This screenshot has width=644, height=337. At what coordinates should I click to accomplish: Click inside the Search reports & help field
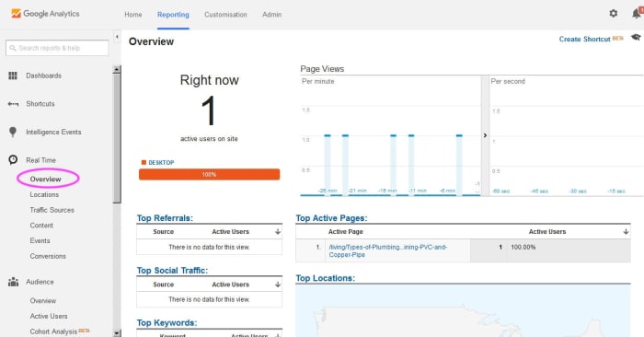(57, 48)
